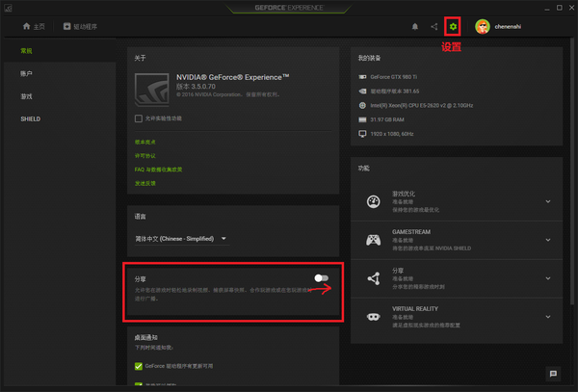Select 游戏 in the left sidebar

click(x=26, y=96)
